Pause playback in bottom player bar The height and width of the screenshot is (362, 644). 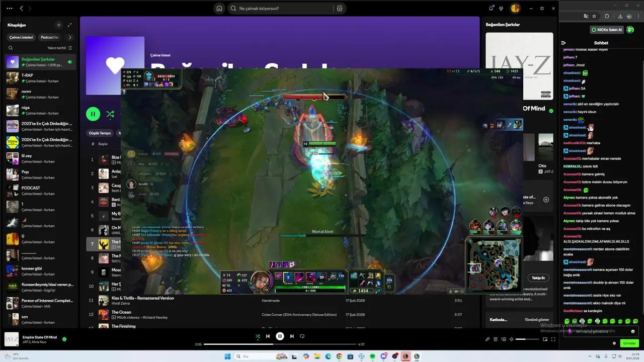coord(280,336)
